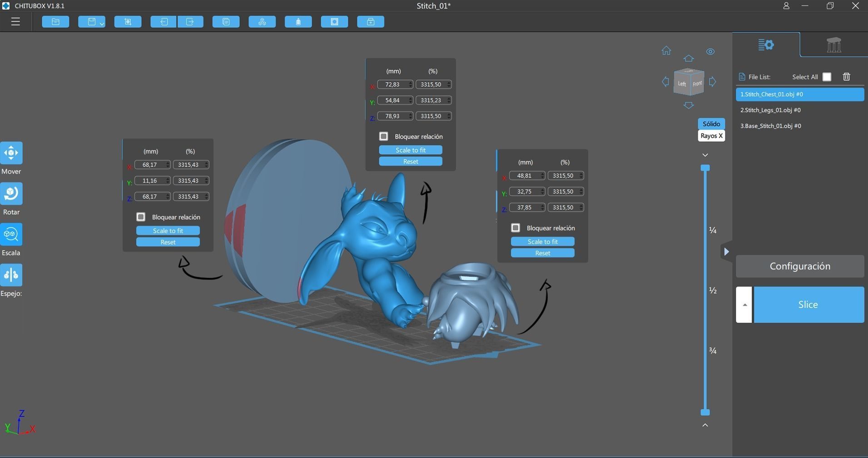Select the Mover (move) tool
The image size is (868, 458).
(x=11, y=153)
